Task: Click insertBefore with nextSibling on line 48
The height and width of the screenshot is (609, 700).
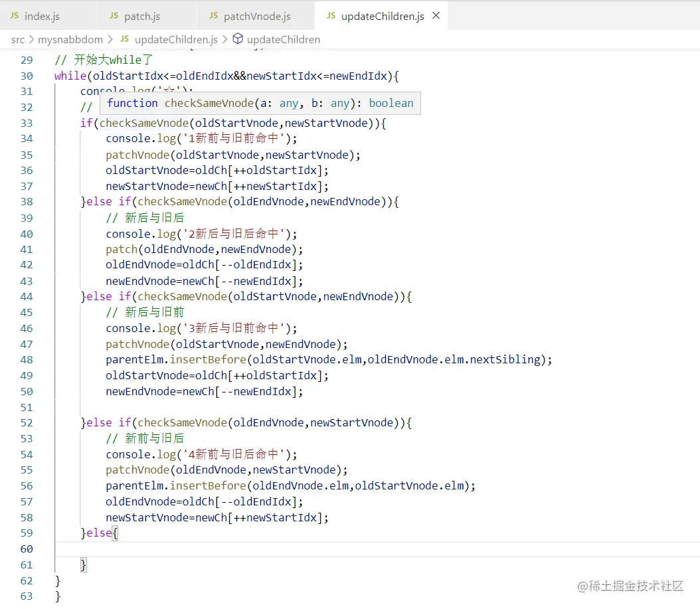Action: pyautogui.click(x=329, y=360)
